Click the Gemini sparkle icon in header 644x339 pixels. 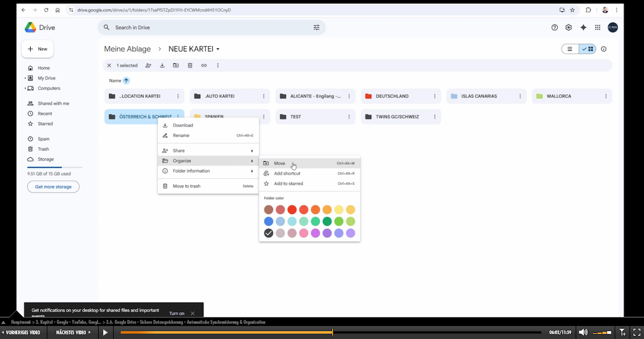(x=583, y=28)
